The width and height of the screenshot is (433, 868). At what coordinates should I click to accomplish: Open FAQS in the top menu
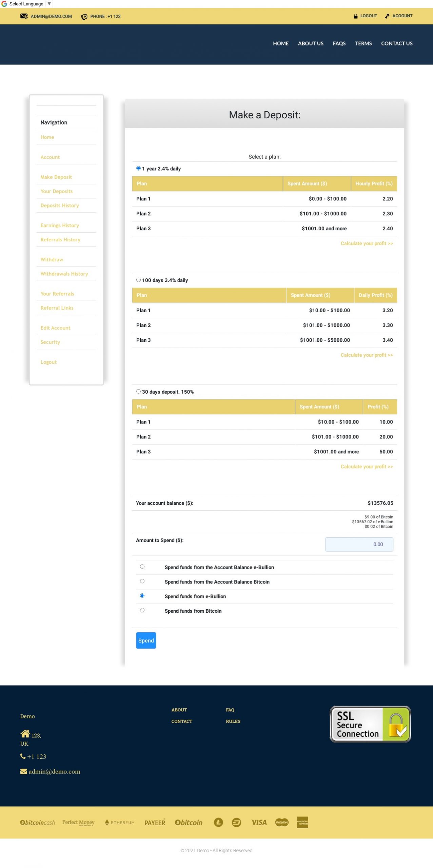(339, 43)
